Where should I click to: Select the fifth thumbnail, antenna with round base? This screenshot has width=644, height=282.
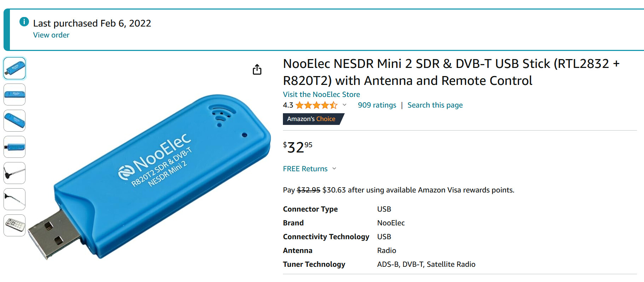(x=14, y=173)
